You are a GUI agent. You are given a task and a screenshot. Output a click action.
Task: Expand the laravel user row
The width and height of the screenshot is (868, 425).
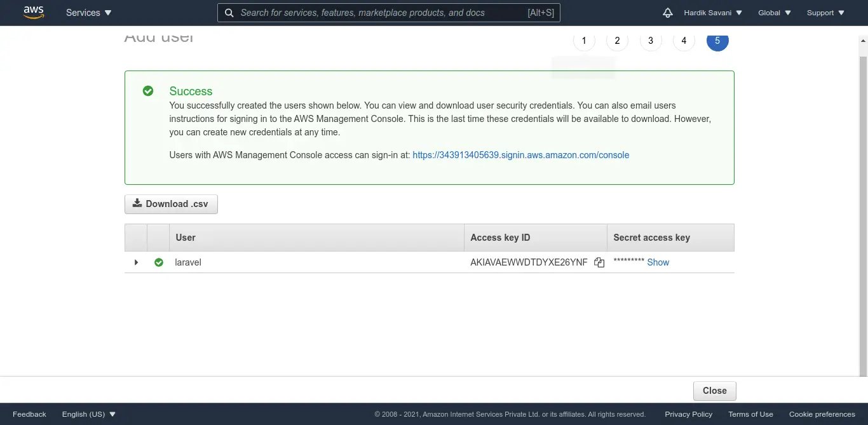click(136, 262)
